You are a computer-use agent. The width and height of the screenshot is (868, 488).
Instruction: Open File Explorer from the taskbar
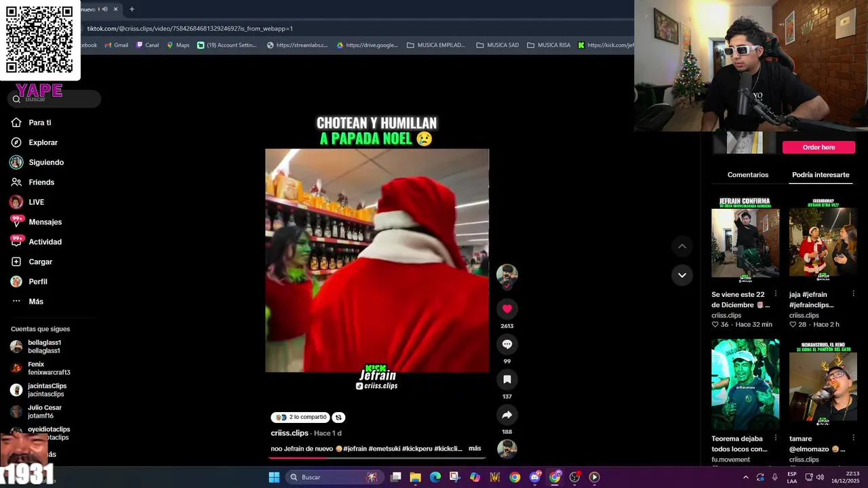[x=416, y=477]
